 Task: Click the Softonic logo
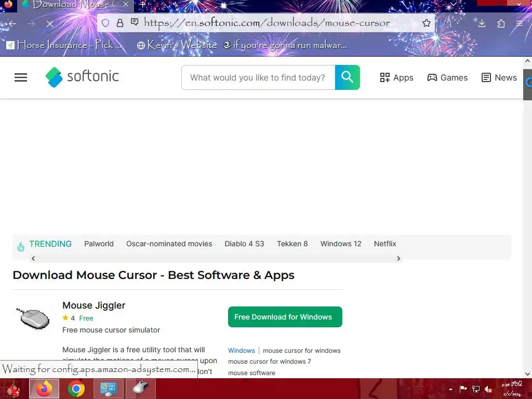[82, 77]
